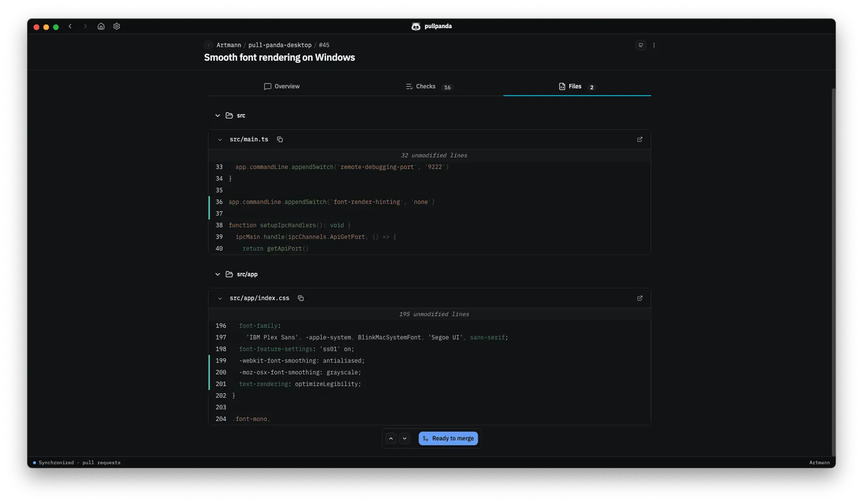This screenshot has height=504, width=863.
Task: Go forward using the title bar arrow
Action: pos(85,26)
